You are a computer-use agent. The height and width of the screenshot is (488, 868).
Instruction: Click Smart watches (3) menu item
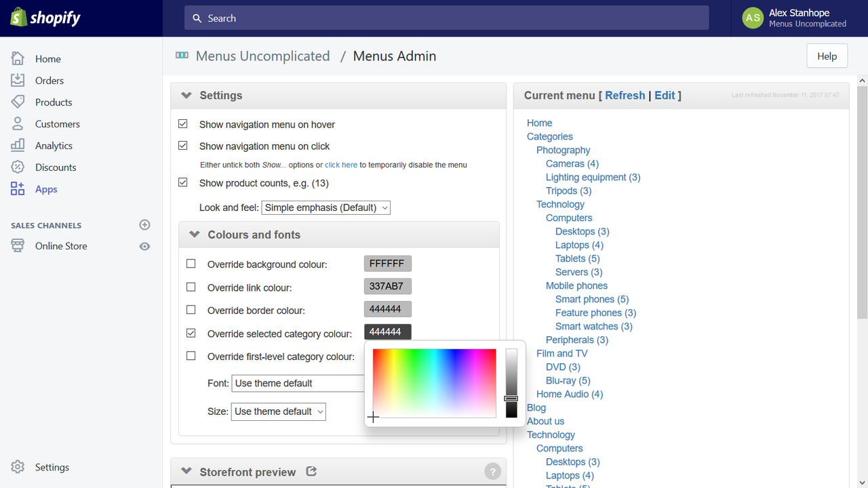594,326
